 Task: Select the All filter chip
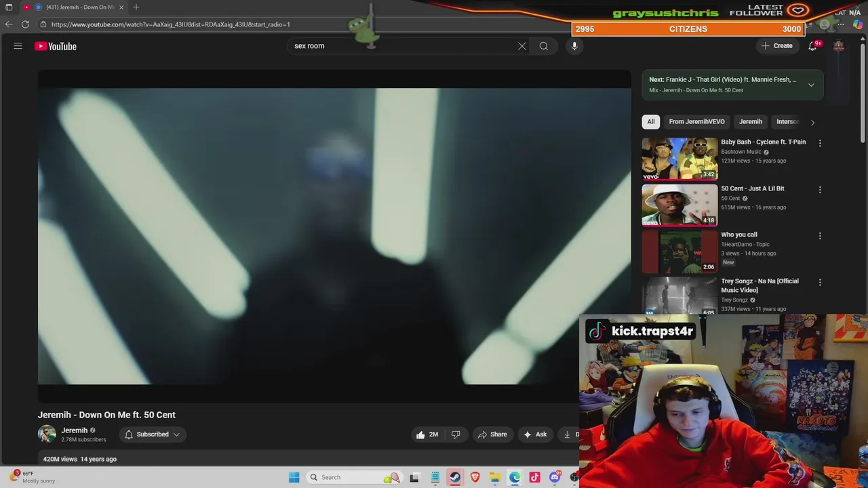click(x=651, y=122)
